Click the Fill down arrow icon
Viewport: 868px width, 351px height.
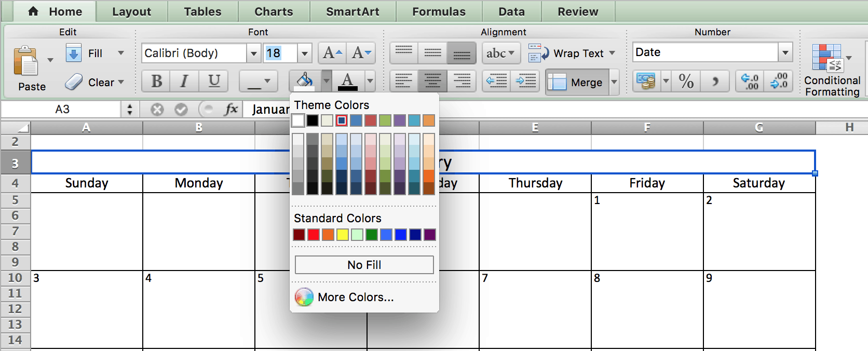[74, 53]
